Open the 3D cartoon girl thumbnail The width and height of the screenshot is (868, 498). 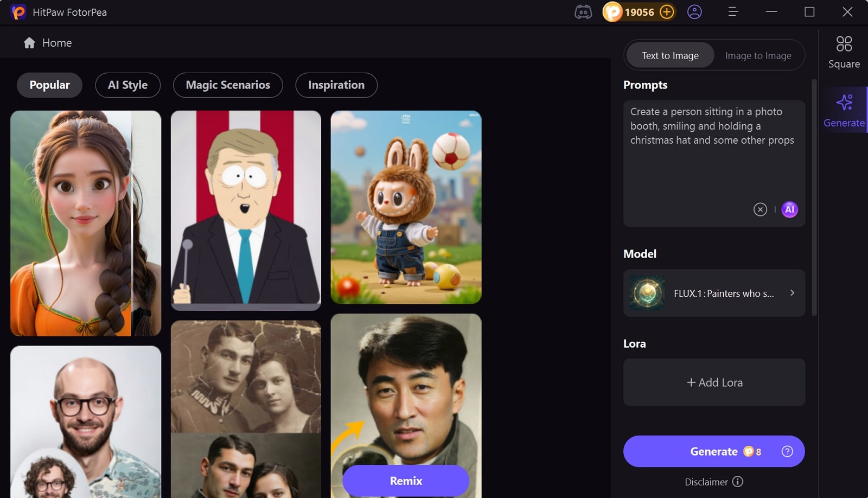pyautogui.click(x=86, y=224)
